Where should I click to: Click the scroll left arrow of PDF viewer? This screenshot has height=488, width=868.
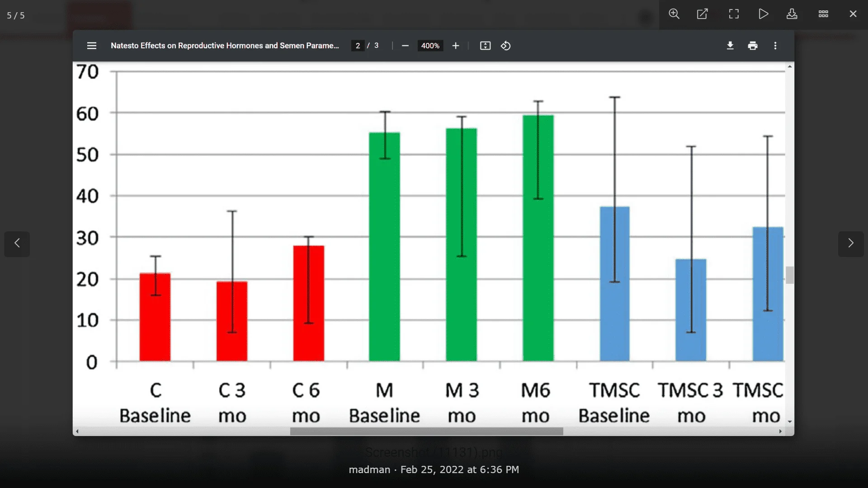(x=77, y=432)
